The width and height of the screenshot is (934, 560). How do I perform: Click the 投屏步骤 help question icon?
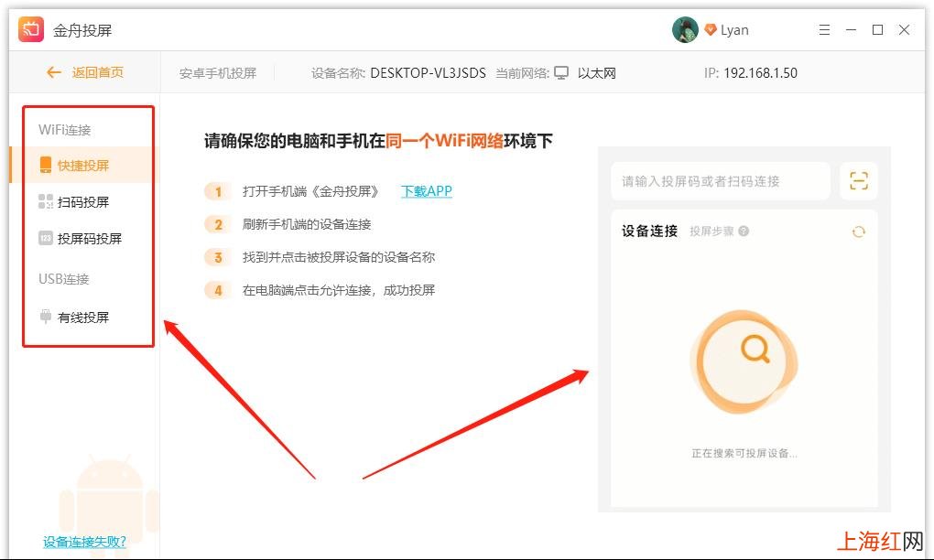coord(744,231)
